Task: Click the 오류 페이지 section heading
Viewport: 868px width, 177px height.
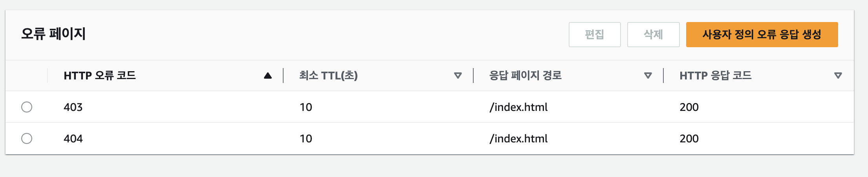Action: coord(53,34)
